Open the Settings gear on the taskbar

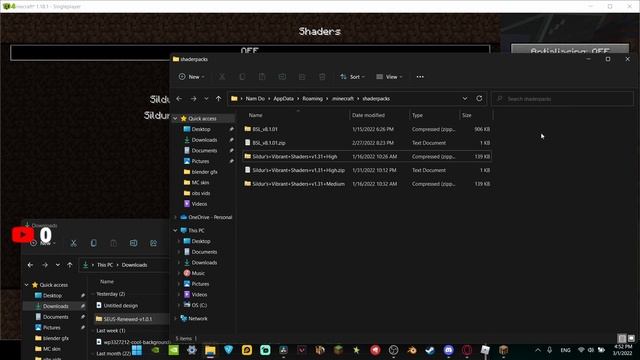coord(192,350)
